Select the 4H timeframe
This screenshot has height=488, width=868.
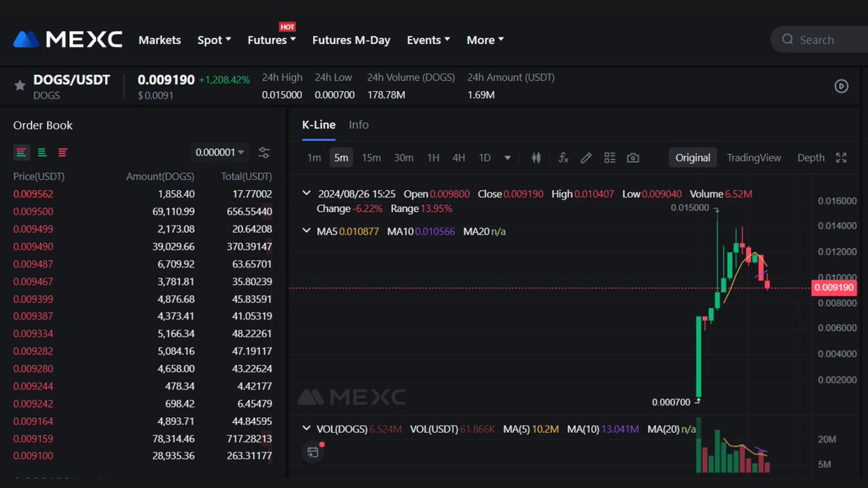(459, 158)
